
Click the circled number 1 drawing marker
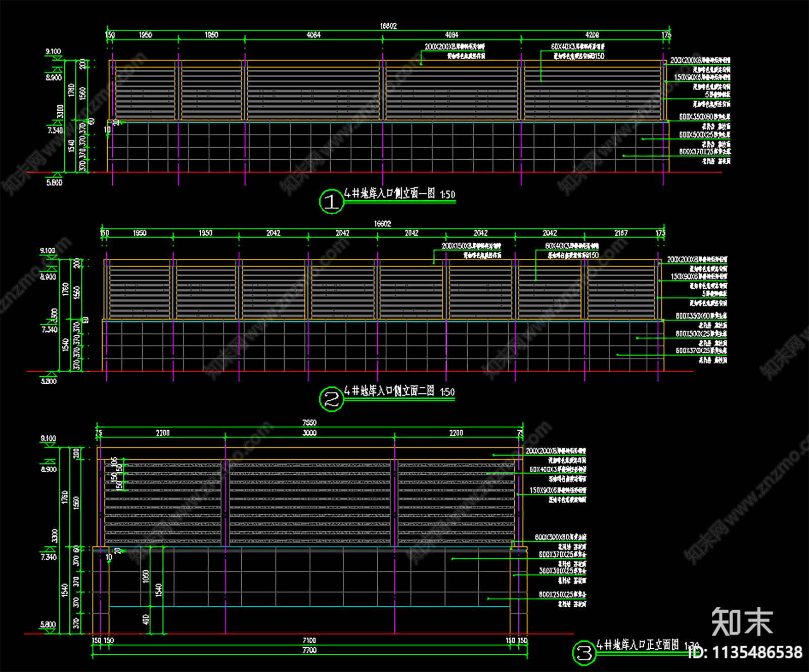pyautogui.click(x=331, y=202)
